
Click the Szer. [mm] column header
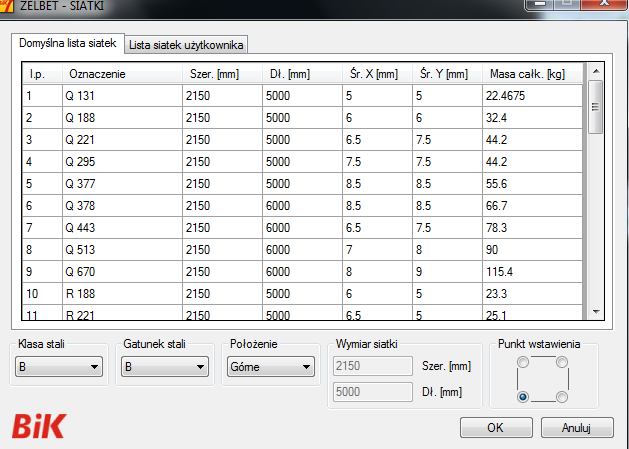point(222,74)
